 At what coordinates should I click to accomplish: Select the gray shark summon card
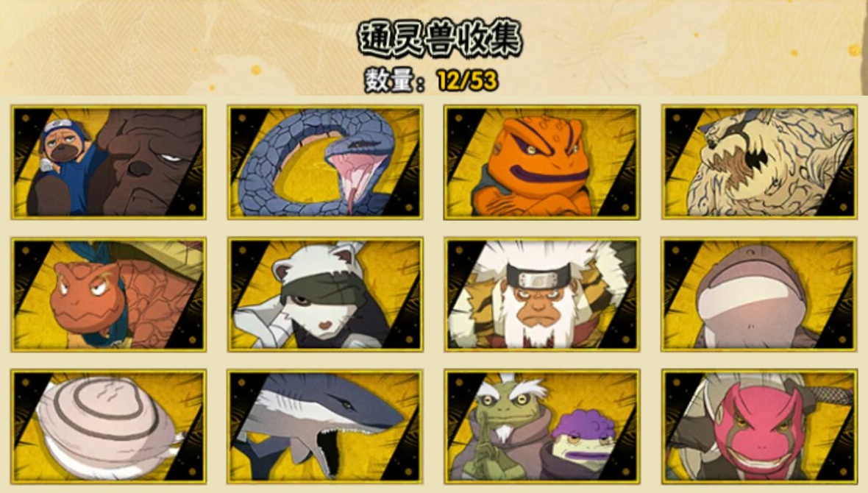(325, 427)
